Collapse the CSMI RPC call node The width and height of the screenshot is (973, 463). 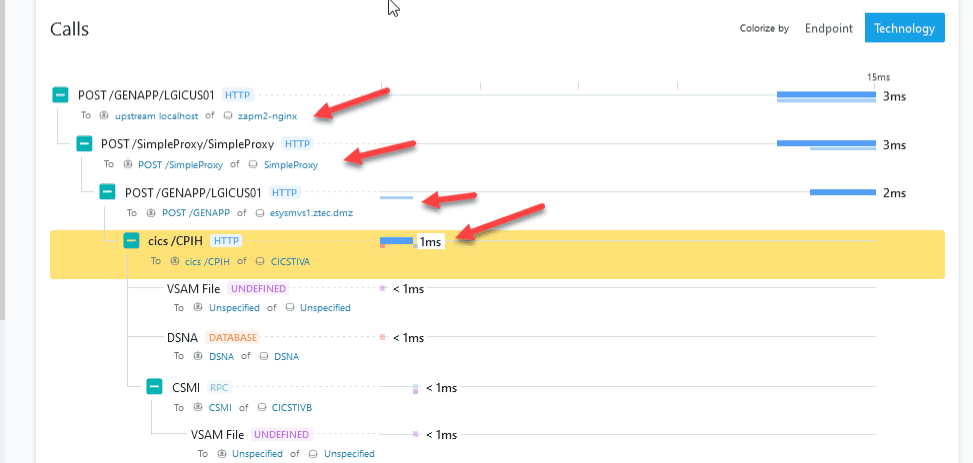(154, 387)
